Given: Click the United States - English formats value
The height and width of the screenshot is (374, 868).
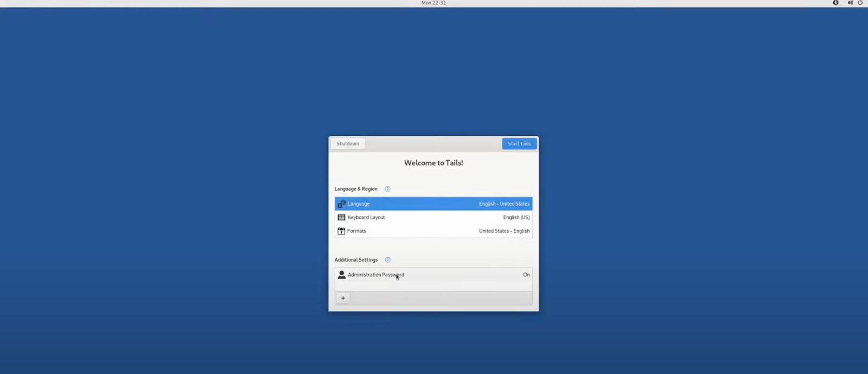Looking at the screenshot, I should pos(504,231).
